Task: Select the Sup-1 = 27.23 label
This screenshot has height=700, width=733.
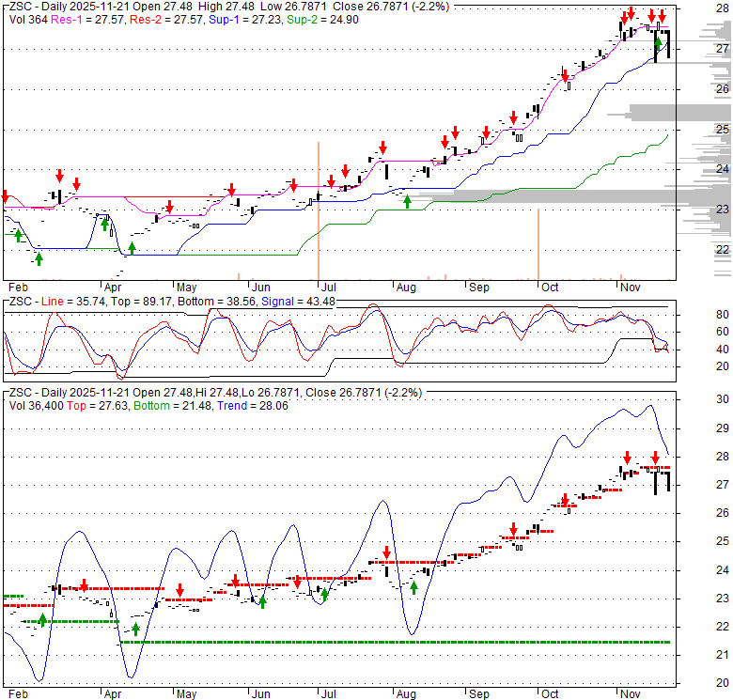Action: click(236, 18)
